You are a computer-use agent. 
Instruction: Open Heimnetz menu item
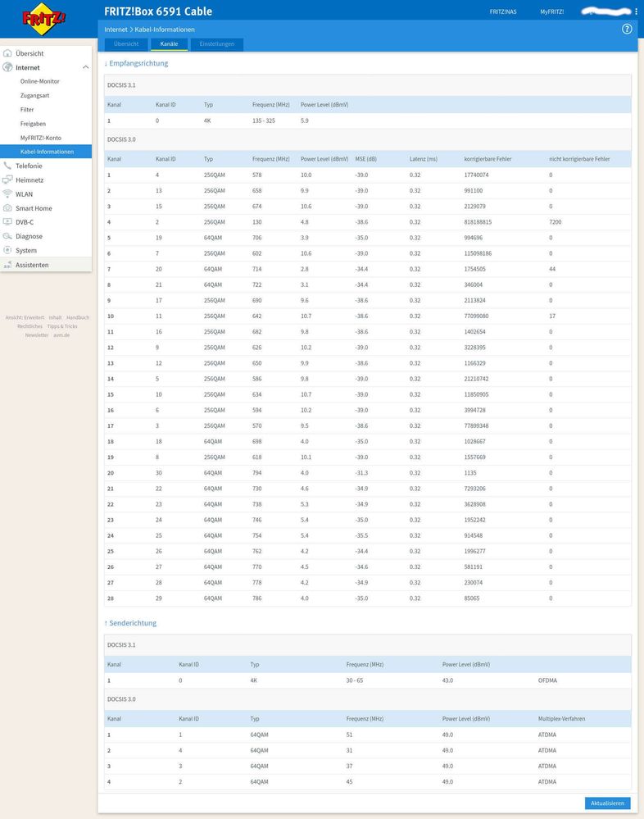(29, 180)
